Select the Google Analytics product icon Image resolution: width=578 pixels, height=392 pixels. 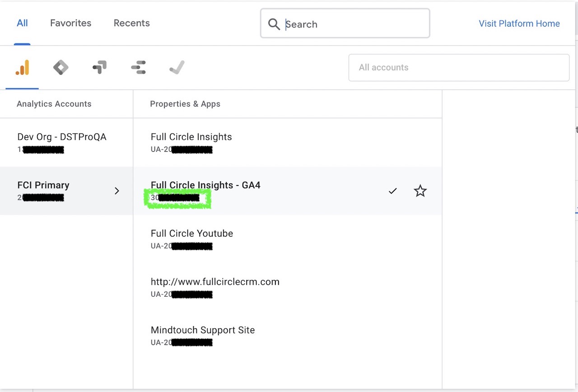tap(22, 68)
